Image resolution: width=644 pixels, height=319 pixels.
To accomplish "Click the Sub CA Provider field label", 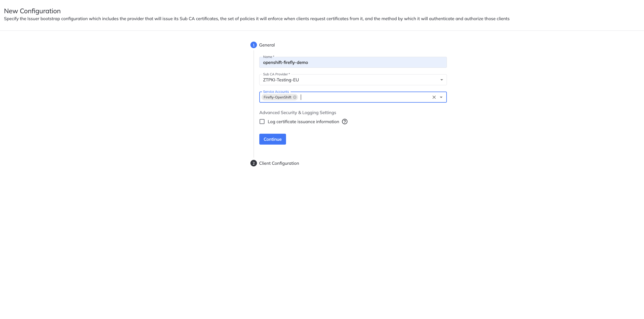I will (x=276, y=74).
